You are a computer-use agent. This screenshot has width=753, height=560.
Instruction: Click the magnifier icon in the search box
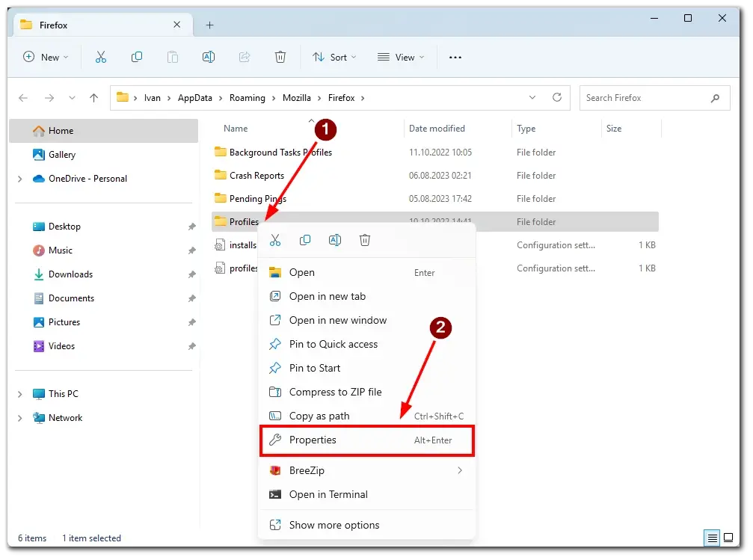715,98
